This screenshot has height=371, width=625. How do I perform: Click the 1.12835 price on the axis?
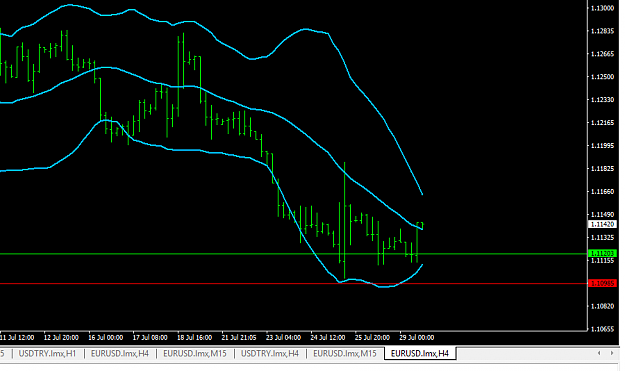pyautogui.click(x=602, y=31)
